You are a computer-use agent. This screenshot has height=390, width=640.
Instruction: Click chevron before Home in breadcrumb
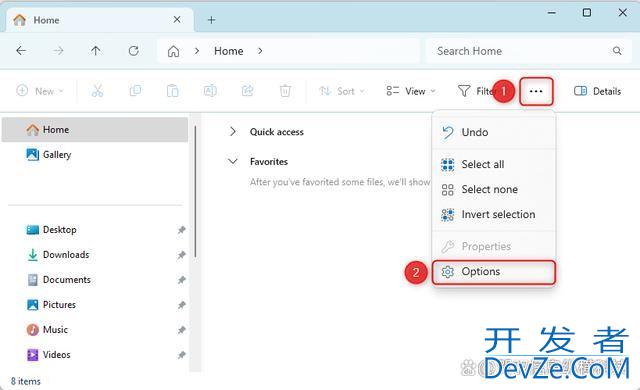tap(197, 51)
